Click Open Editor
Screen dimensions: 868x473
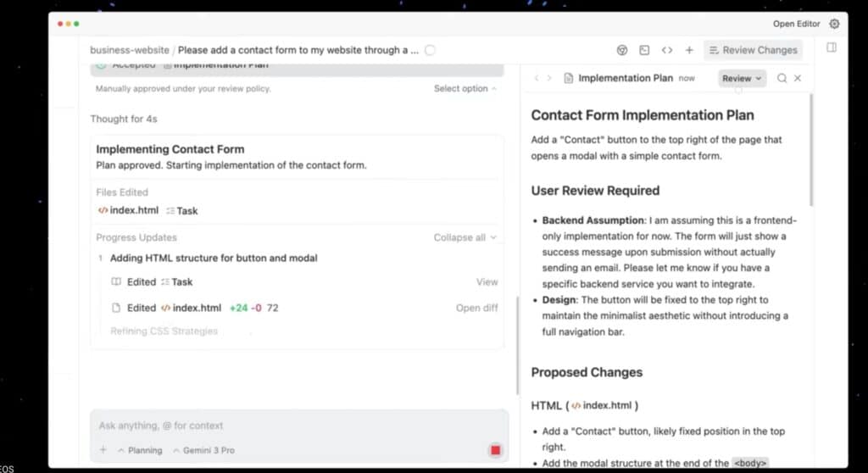pos(796,25)
